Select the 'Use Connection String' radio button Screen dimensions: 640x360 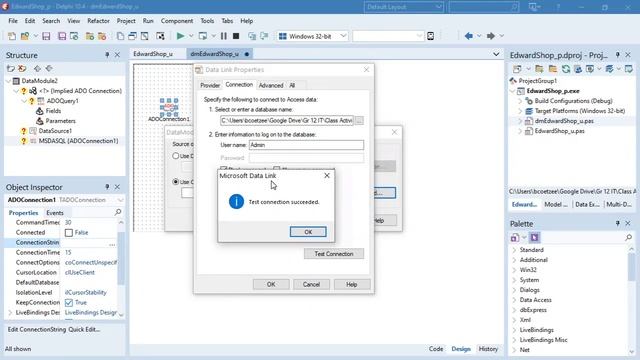point(176,182)
